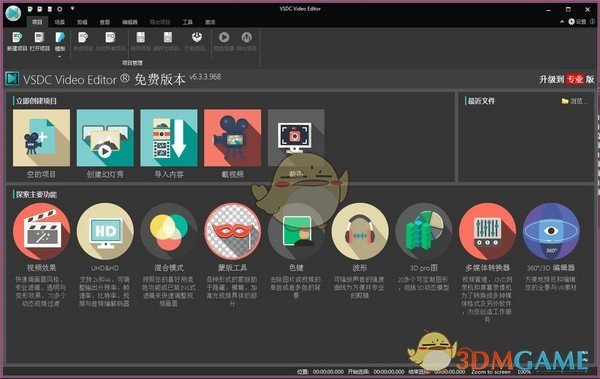
Task: Click 升级到专业版 upgrade link
Action: (x=567, y=79)
